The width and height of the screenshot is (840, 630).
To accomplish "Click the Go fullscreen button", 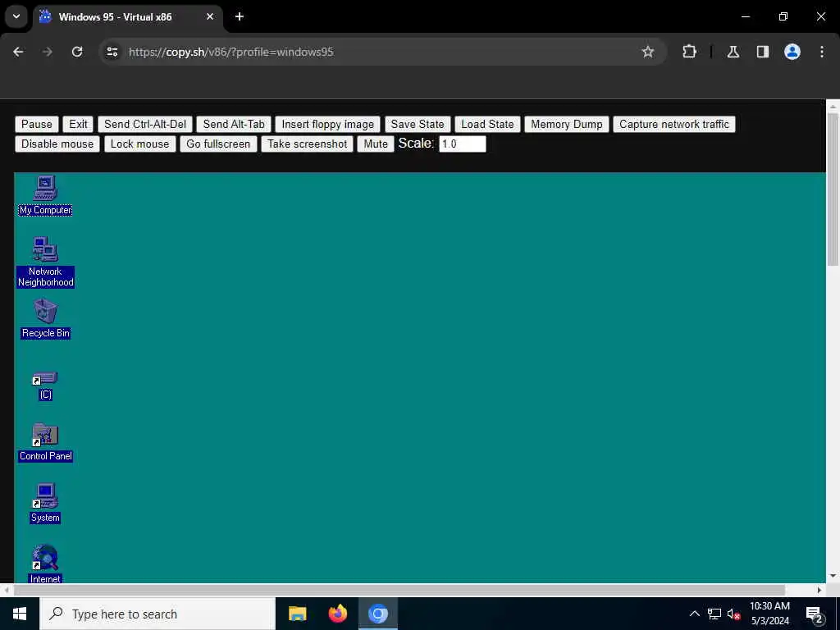I will (x=218, y=144).
